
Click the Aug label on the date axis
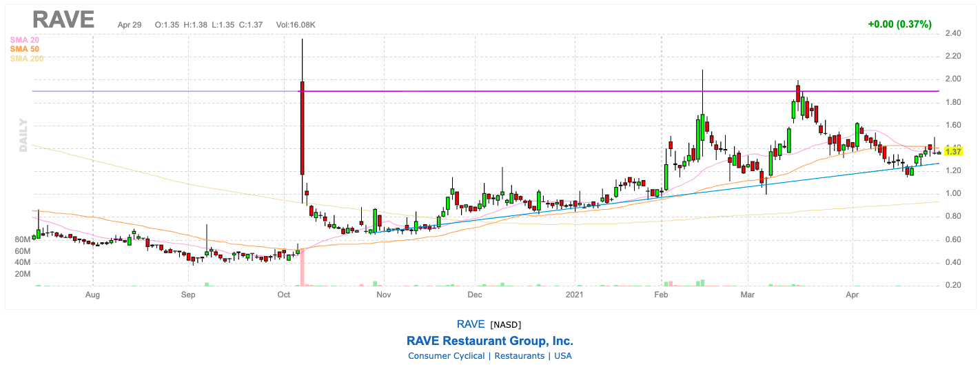[93, 295]
